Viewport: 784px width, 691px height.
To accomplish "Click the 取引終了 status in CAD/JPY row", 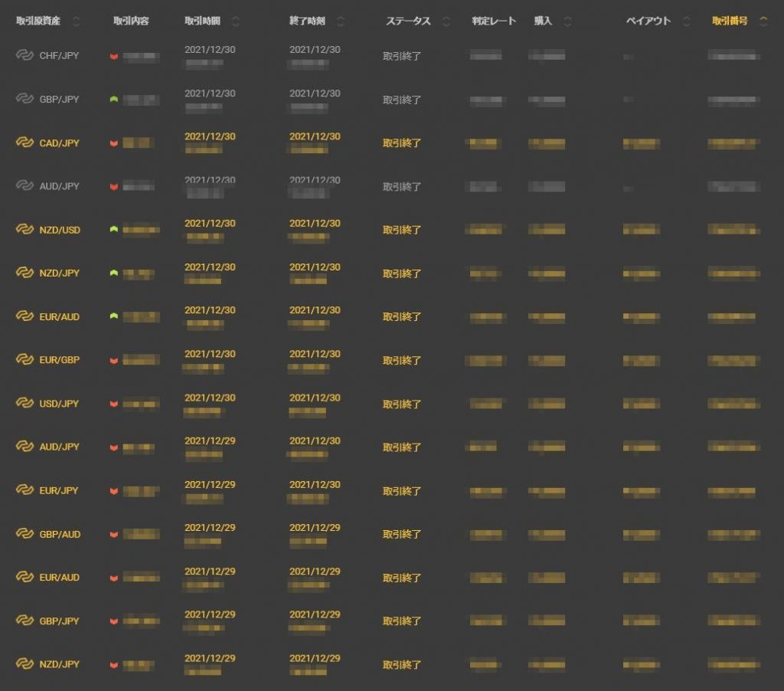I will click(x=402, y=143).
